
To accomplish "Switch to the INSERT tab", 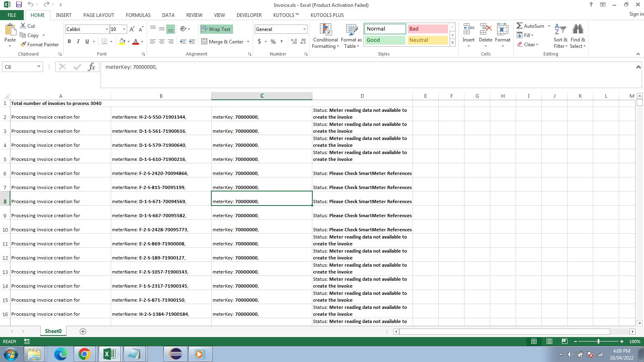I will [x=64, y=15].
